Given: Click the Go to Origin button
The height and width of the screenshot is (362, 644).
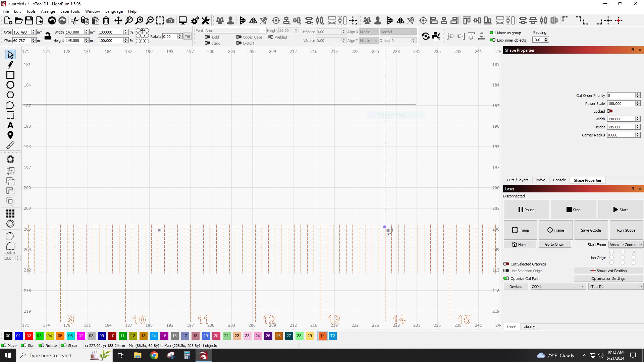Looking at the screenshot, I should [x=555, y=244].
